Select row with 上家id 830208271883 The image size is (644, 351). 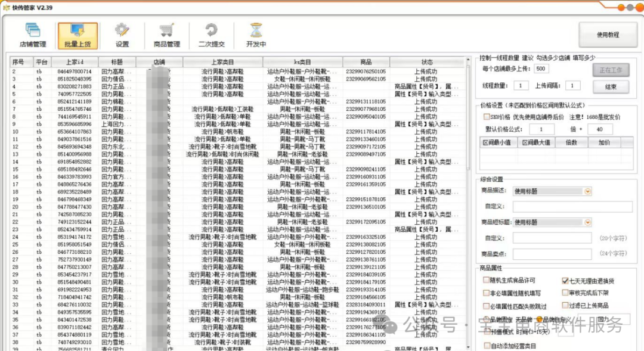[238, 86]
